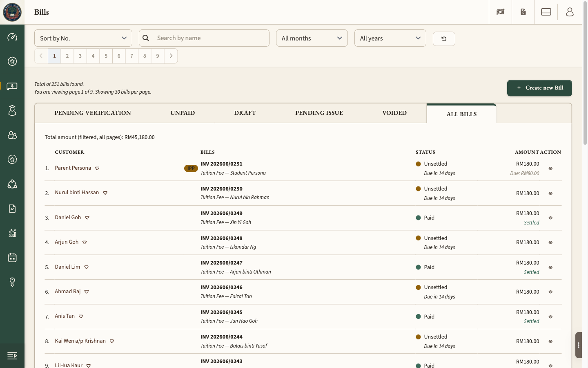Image resolution: width=588 pixels, height=368 pixels.
Task: Open the All months dropdown
Action: click(312, 38)
